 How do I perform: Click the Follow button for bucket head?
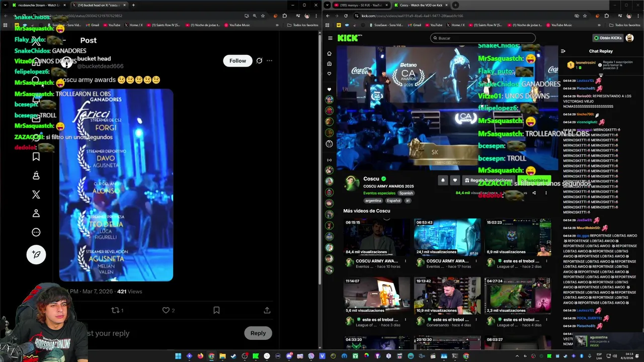click(x=237, y=61)
